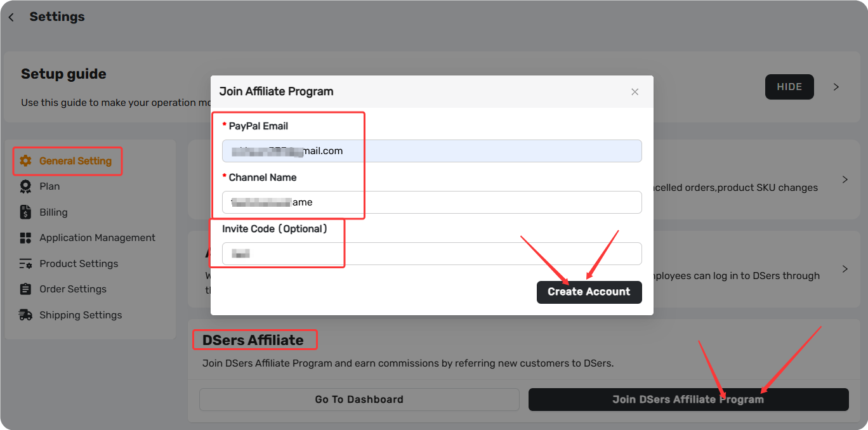Click the Plan badge icon

tap(25, 186)
